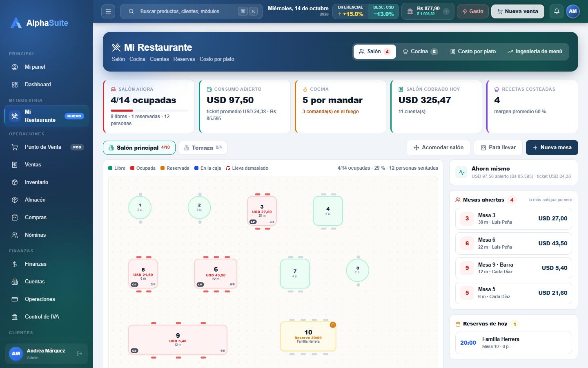588x368 pixels.
Task: Open Almacén in the sidebar
Action: pyautogui.click(x=47, y=200)
